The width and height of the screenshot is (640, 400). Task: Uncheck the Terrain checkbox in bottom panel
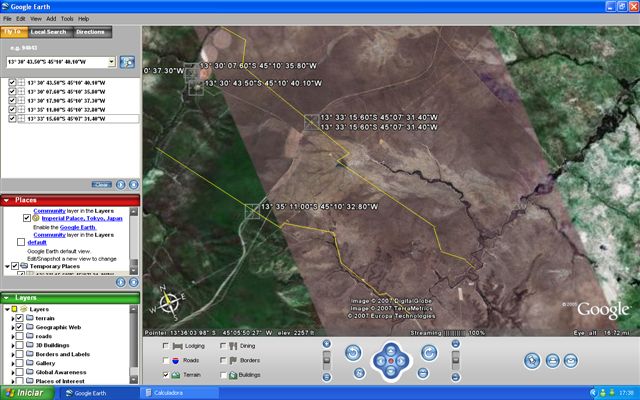pyautogui.click(x=165, y=374)
